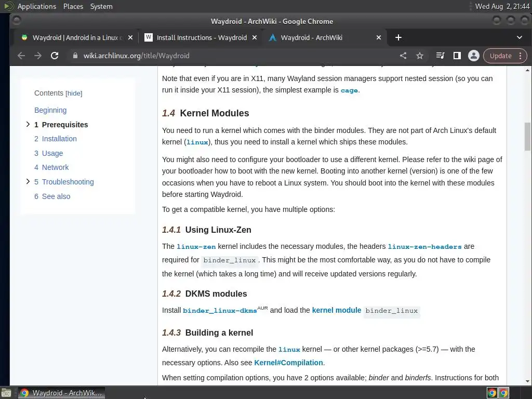Go back with the browser back arrow
The width and height of the screenshot is (532, 399).
pos(21,56)
